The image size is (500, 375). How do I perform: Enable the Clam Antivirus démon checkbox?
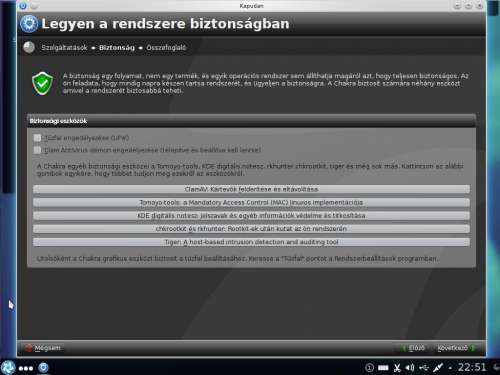point(37,150)
